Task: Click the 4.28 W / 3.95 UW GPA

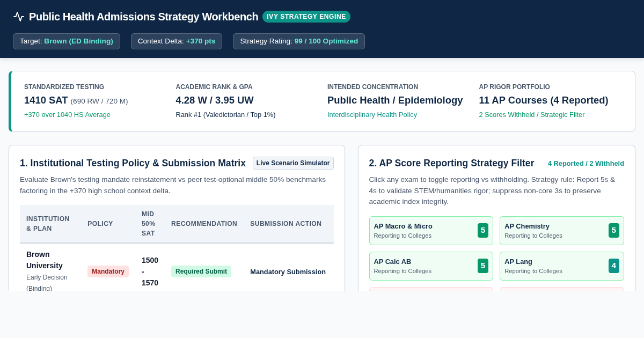Action: (215, 100)
